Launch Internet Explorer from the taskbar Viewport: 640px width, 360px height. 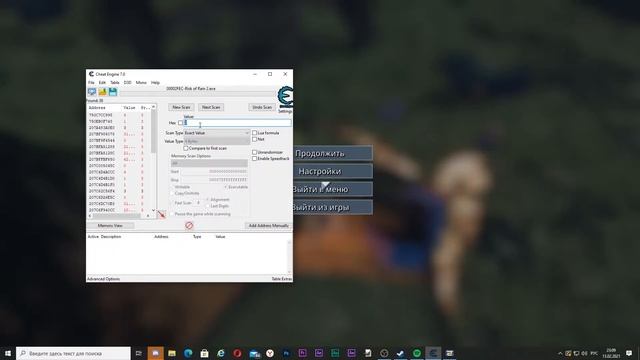click(x=221, y=353)
